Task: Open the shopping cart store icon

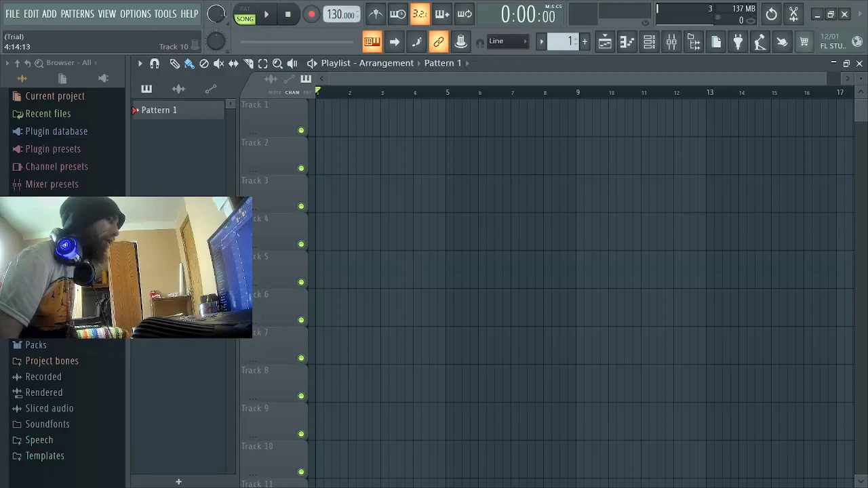Action: click(804, 42)
